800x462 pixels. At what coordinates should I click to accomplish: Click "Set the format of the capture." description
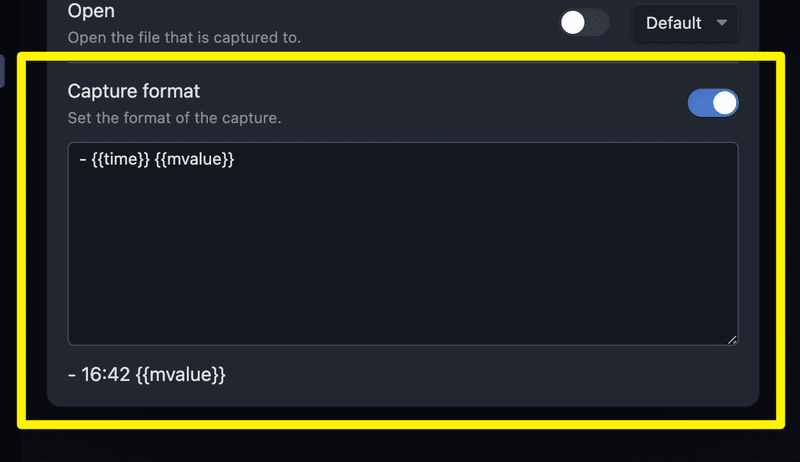174,118
